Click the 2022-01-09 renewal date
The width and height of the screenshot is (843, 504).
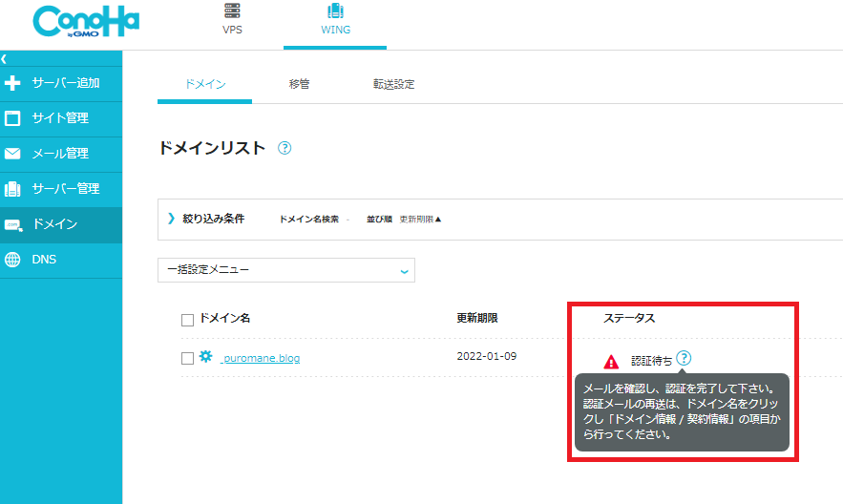tap(487, 356)
